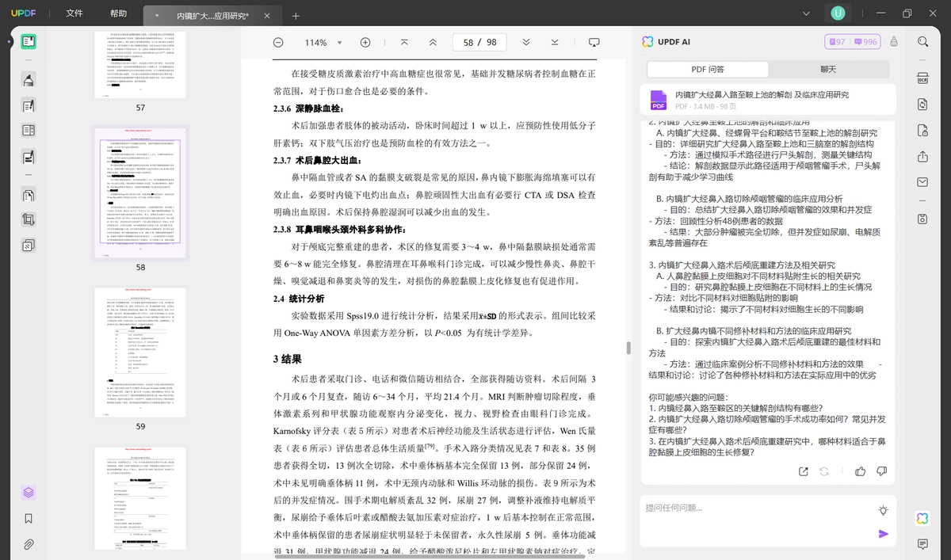Thumbs down the AI response
951x560 pixels.
click(x=882, y=471)
